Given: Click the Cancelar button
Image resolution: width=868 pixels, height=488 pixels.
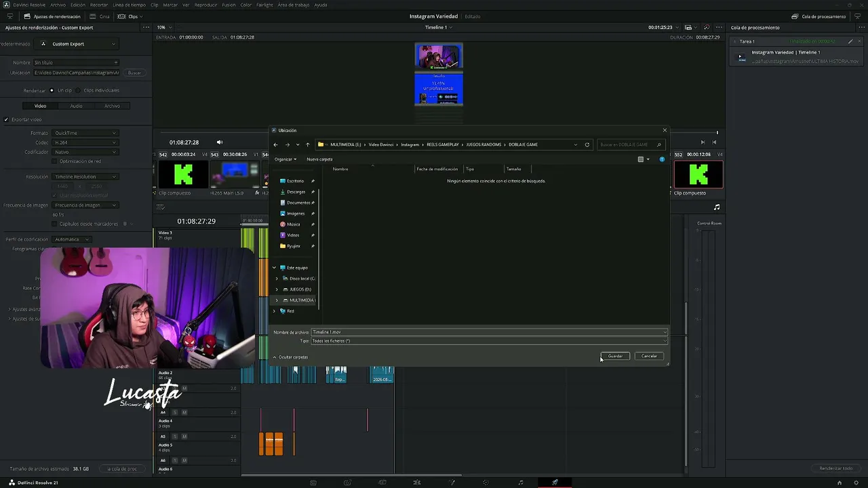Looking at the screenshot, I should (649, 356).
